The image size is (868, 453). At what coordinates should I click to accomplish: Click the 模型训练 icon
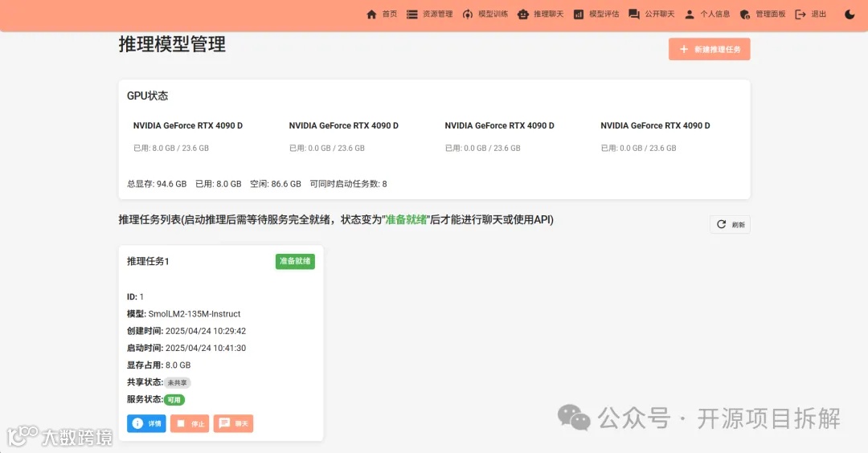point(468,14)
